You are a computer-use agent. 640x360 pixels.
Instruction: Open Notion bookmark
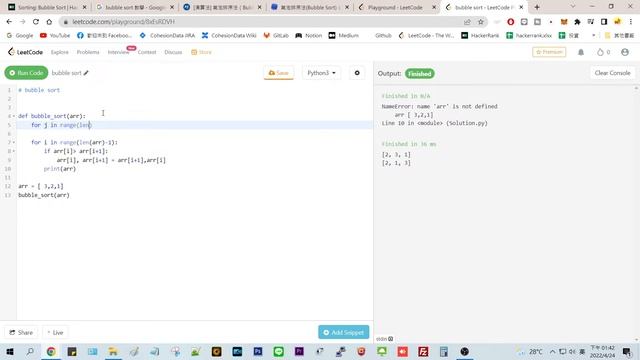[309, 36]
